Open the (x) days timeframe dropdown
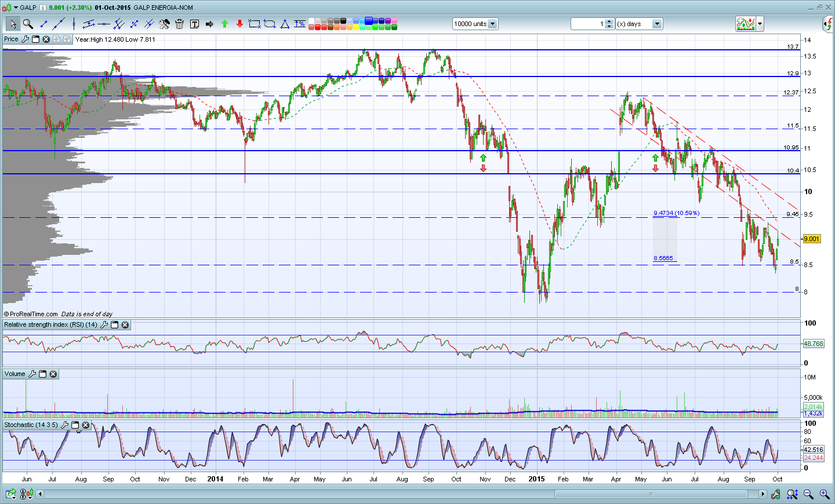 (x=657, y=24)
